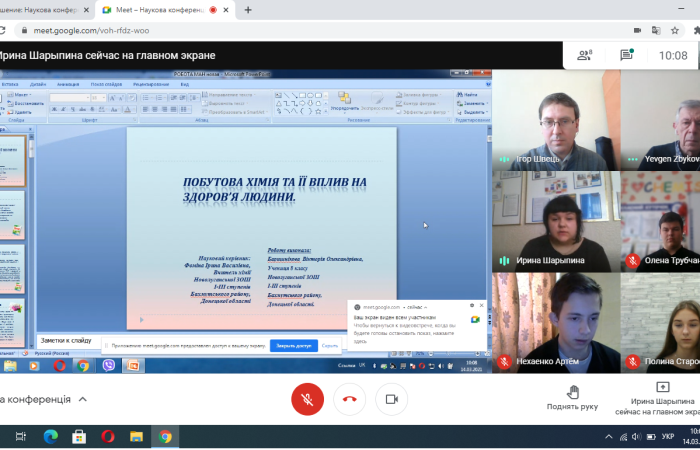700x450 pixels.
Task: Open a new Chrome tab
Action: pyautogui.click(x=247, y=10)
